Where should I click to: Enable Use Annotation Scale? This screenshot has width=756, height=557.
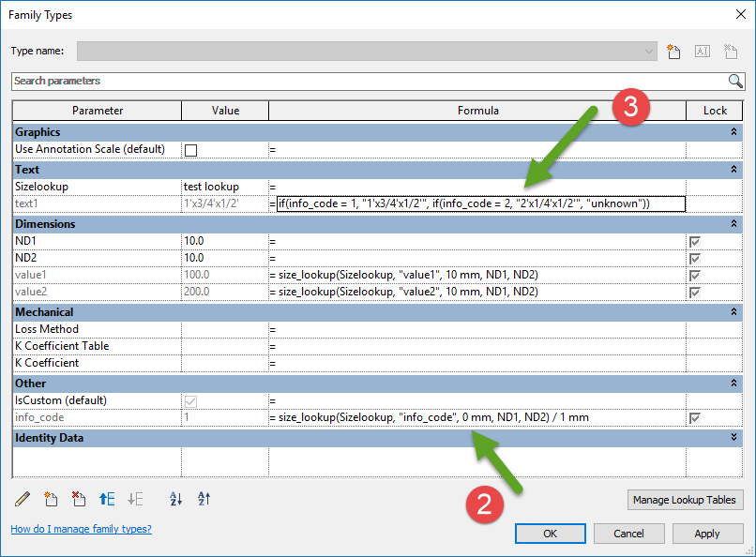coord(190,152)
